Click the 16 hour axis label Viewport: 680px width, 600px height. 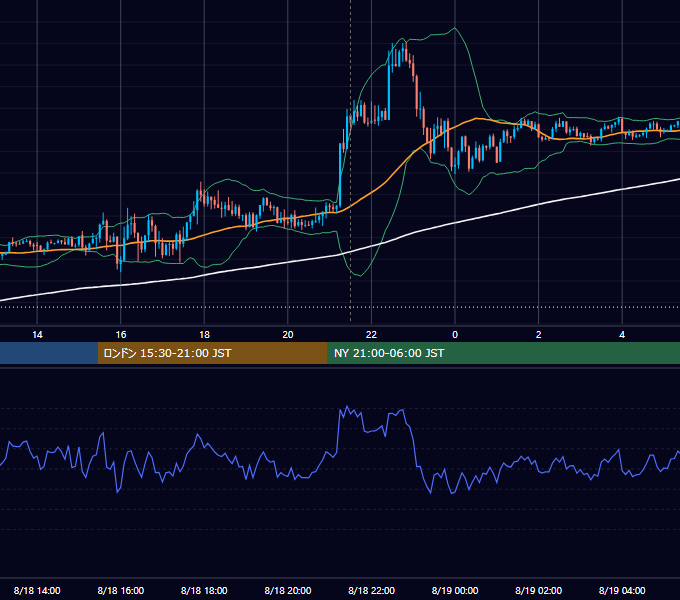(121, 335)
